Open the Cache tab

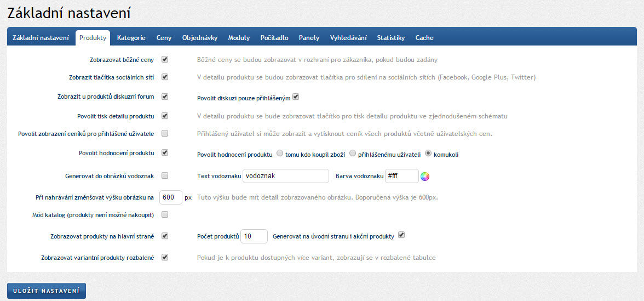[x=424, y=38]
